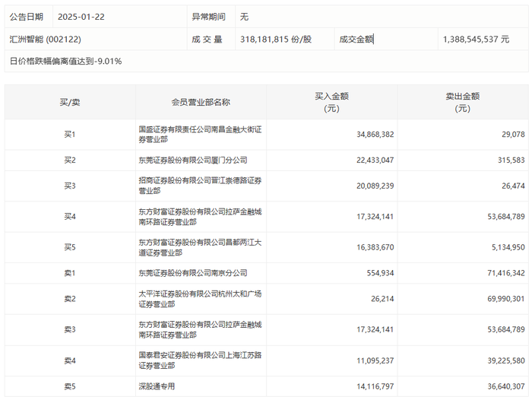The height and width of the screenshot is (400, 532).
Task: Click 国泰君安 上海江苏路 branch name
Action: (x=200, y=360)
